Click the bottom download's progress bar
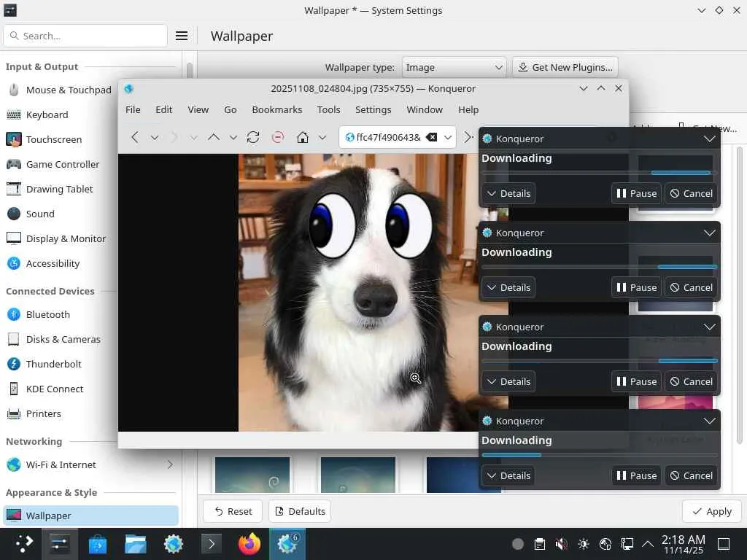This screenshot has width=747, height=560. tap(599, 455)
